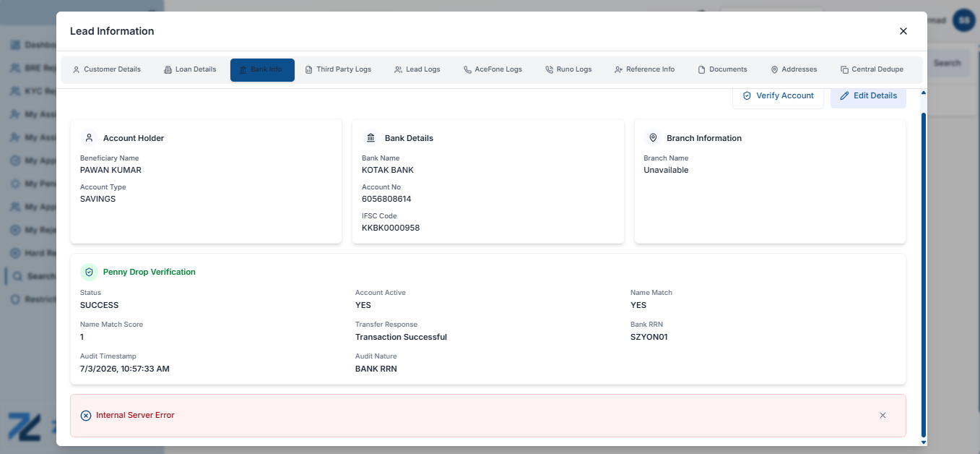980x454 pixels.
Task: Select the Bank Info tab
Action: tap(262, 69)
